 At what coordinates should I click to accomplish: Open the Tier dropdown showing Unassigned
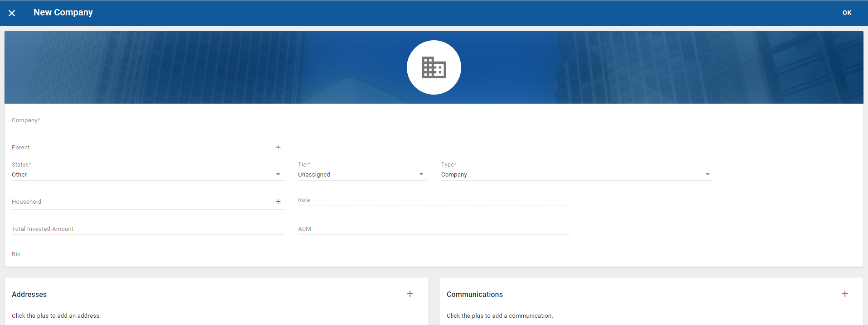pos(361,174)
